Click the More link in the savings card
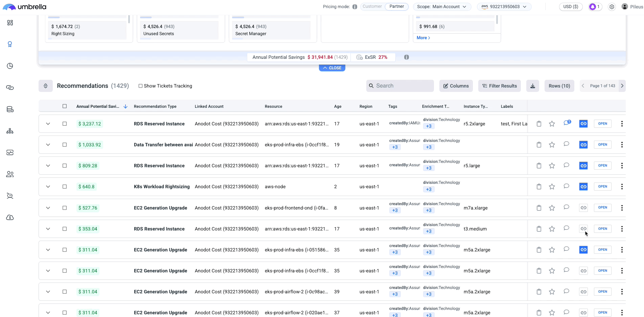 coord(423,38)
